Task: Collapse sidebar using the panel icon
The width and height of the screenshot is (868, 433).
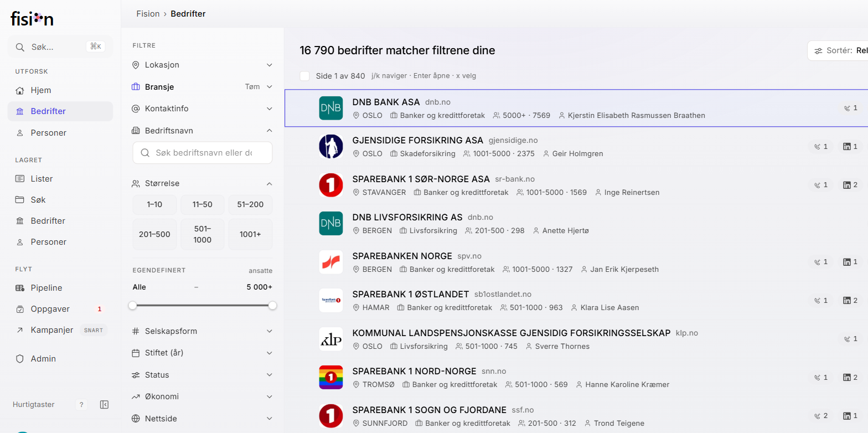Action: pyautogui.click(x=104, y=405)
